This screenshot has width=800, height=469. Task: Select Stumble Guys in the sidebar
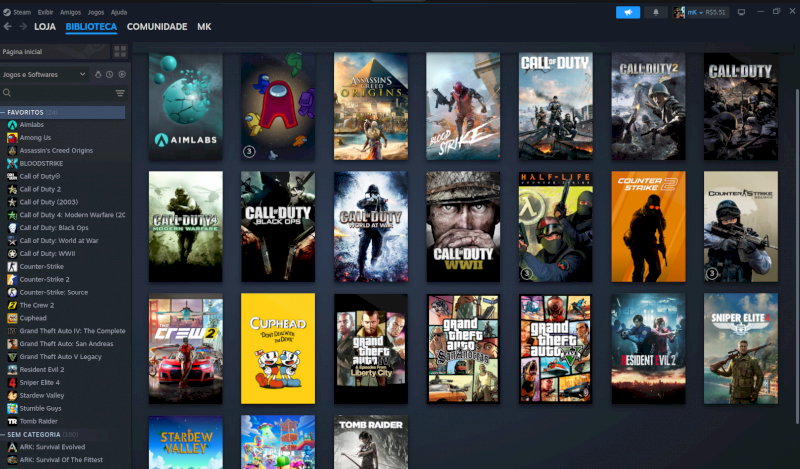pos(40,408)
